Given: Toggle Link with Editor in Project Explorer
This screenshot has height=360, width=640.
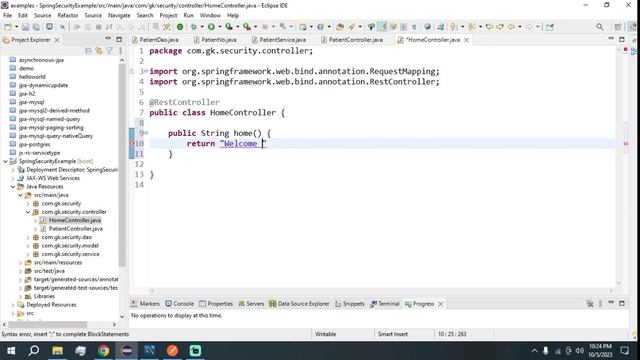Looking at the screenshot, I should pyautogui.click(x=99, y=51).
